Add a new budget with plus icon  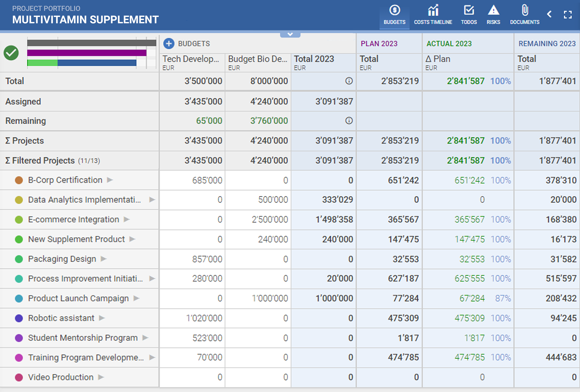point(169,44)
